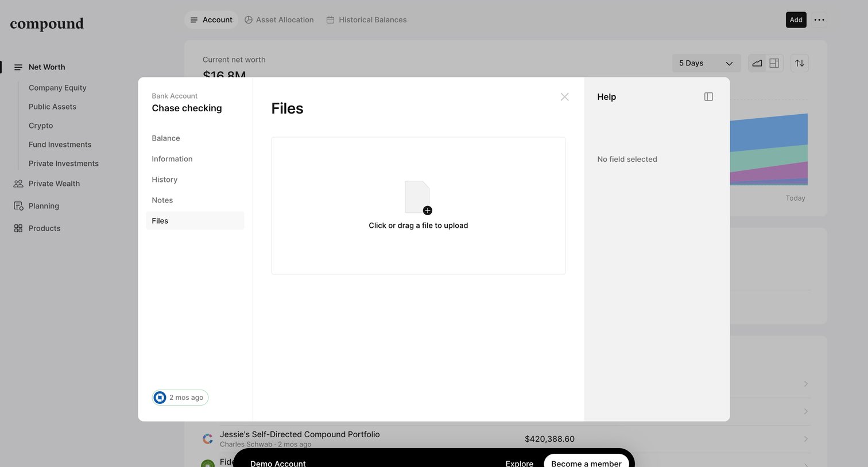This screenshot has height=467, width=868.
Task: Open the more options ellipsis menu
Action: point(819,20)
